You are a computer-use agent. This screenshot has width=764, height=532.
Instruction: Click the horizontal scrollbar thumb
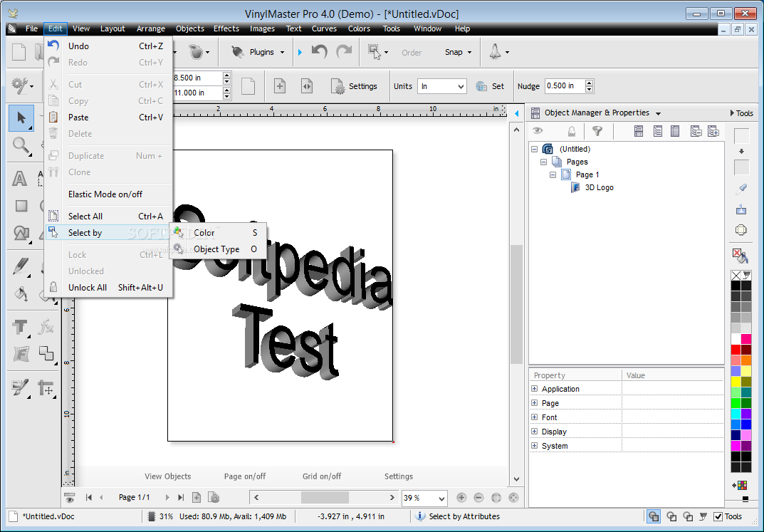325,497
